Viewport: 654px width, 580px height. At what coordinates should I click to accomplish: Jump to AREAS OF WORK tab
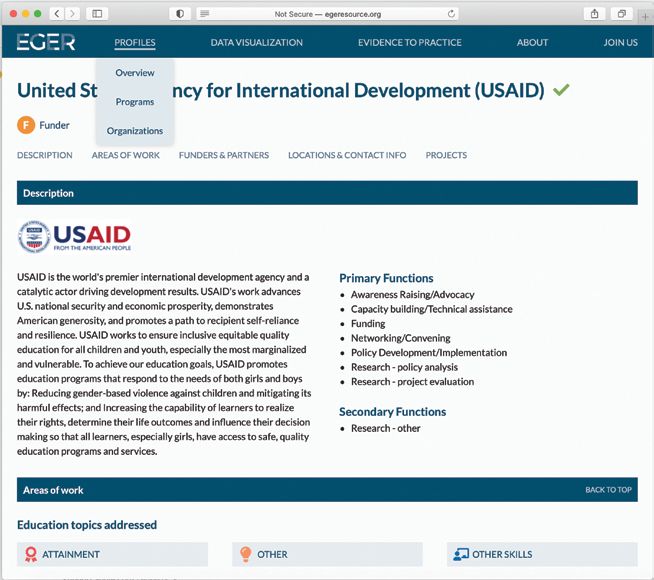tap(126, 155)
